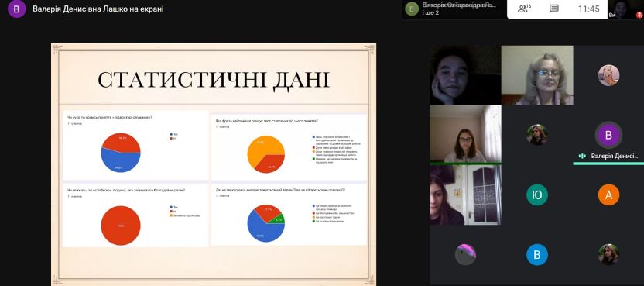Screen dimensions: 644x286
Task: Click the purple B presenter avatar at top left
Action: [x=17, y=9]
